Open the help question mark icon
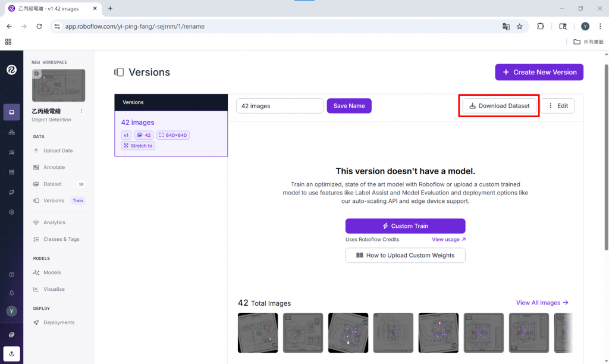The width and height of the screenshot is (609, 364). (x=12, y=275)
